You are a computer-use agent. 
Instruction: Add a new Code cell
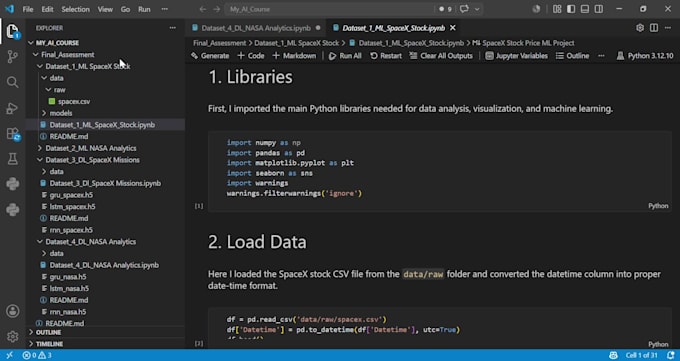tap(251, 56)
